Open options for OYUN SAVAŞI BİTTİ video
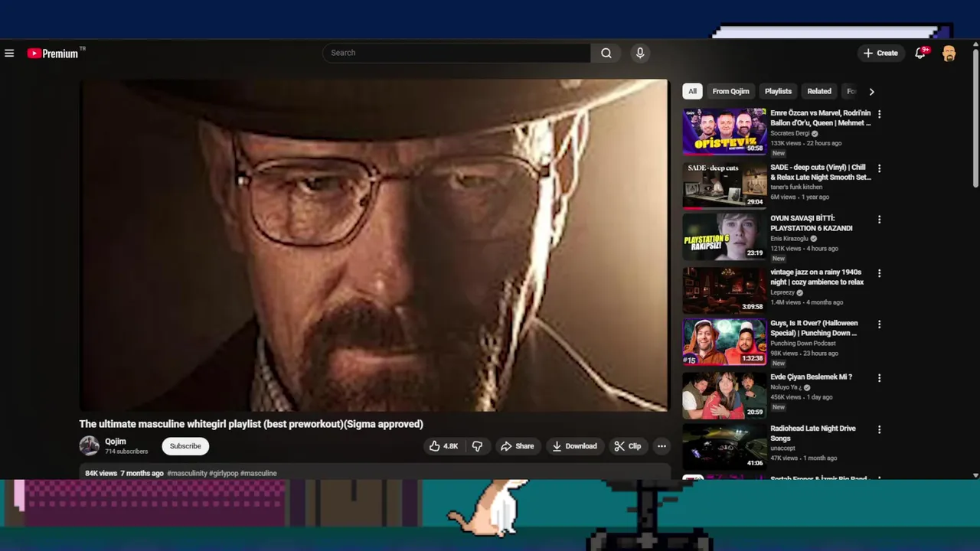Image resolution: width=980 pixels, height=551 pixels. coord(879,220)
